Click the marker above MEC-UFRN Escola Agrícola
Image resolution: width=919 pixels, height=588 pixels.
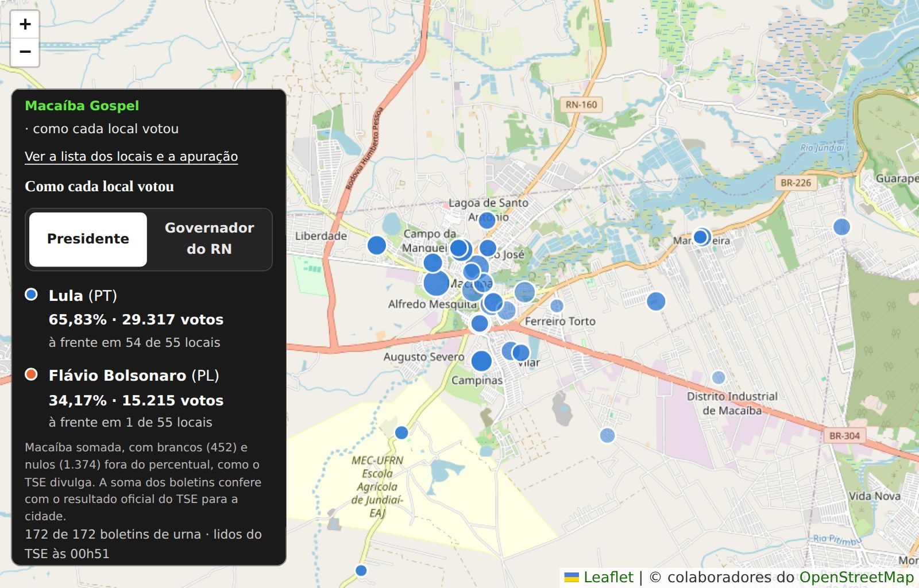(401, 432)
